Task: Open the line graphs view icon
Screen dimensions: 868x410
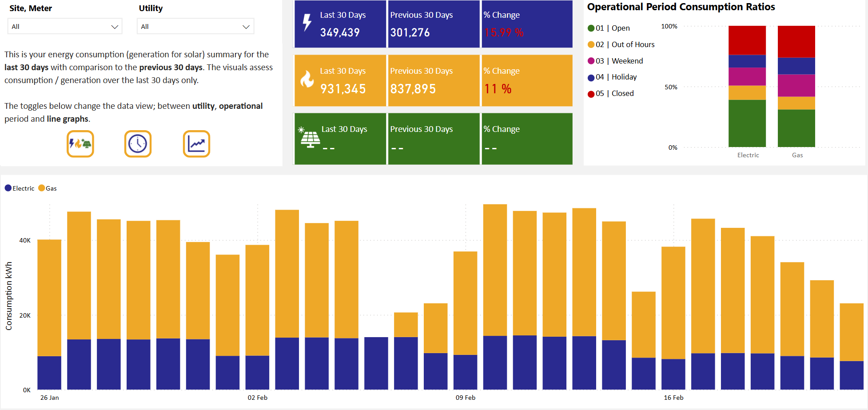Action: coord(196,144)
